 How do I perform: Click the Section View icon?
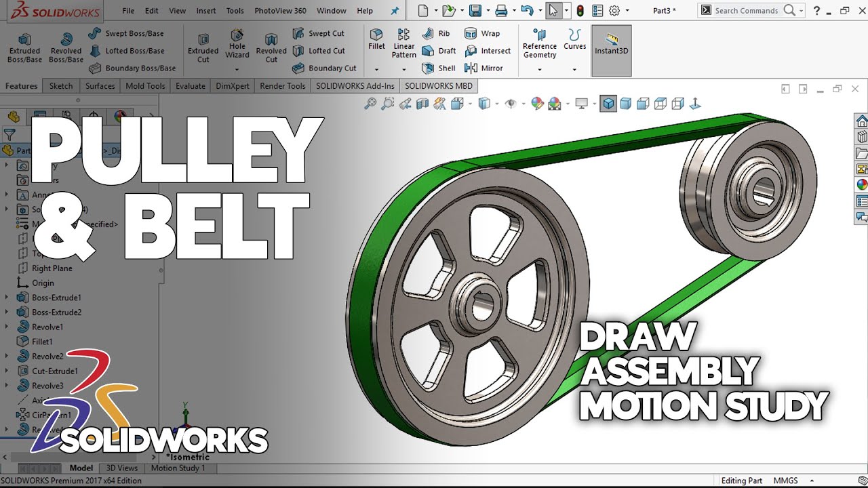coord(422,104)
